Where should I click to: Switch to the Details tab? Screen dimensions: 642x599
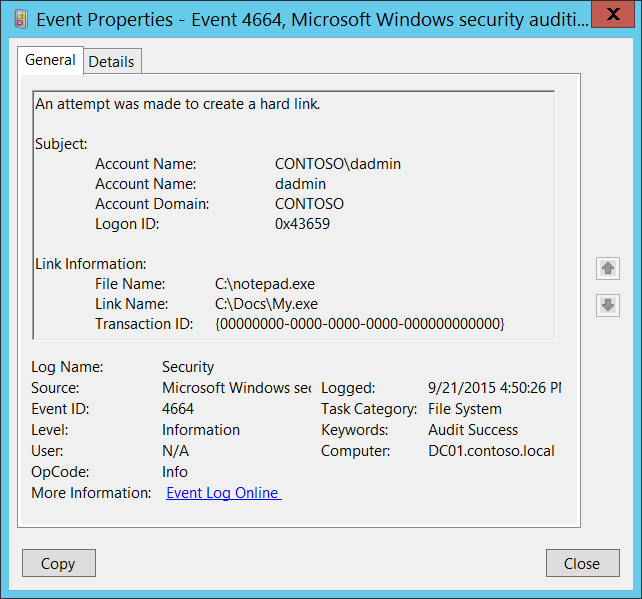pyautogui.click(x=111, y=61)
